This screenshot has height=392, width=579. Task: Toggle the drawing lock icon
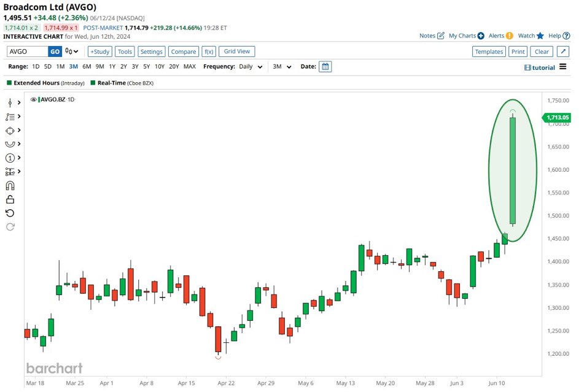click(x=10, y=199)
